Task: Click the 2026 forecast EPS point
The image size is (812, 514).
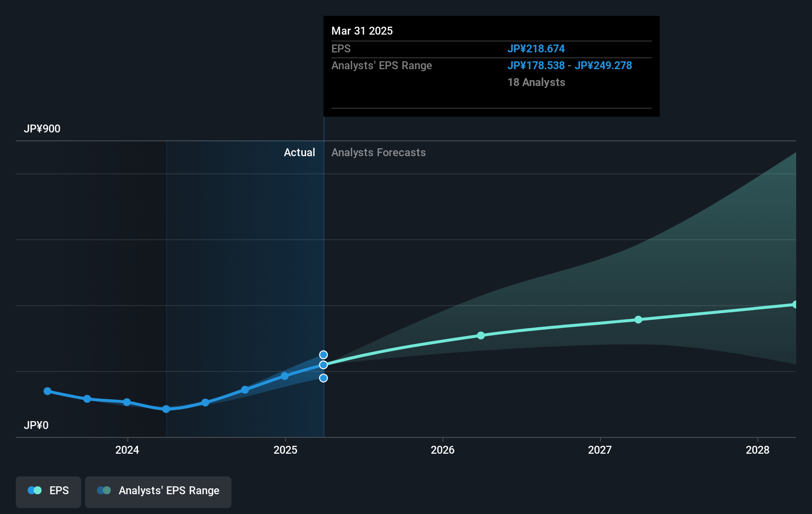Action: [x=481, y=336]
